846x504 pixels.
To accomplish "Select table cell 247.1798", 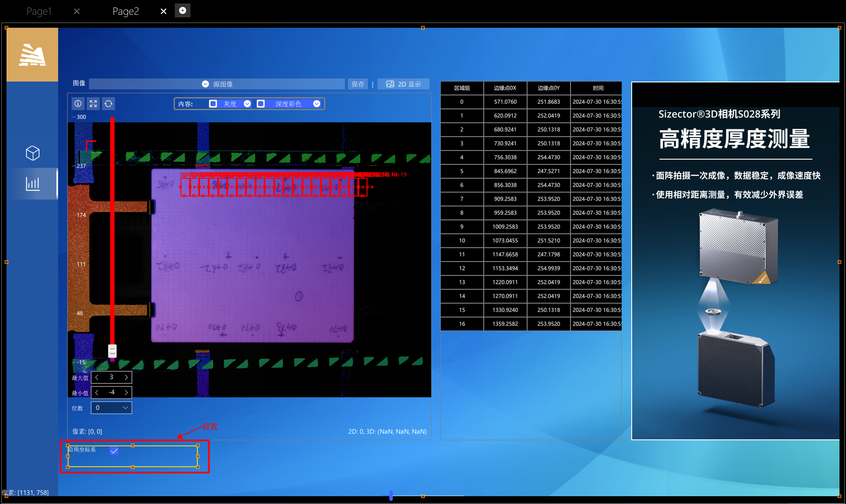I will (x=549, y=255).
